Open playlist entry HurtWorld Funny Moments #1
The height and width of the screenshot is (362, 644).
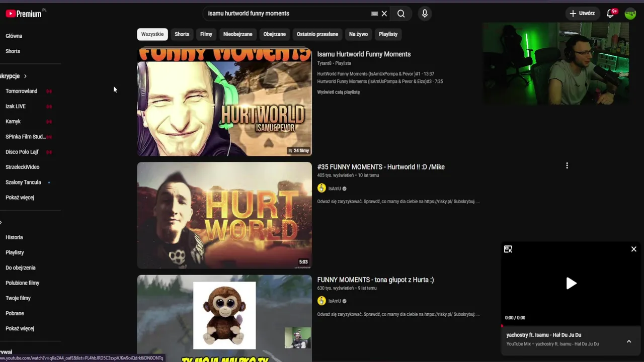(375, 74)
